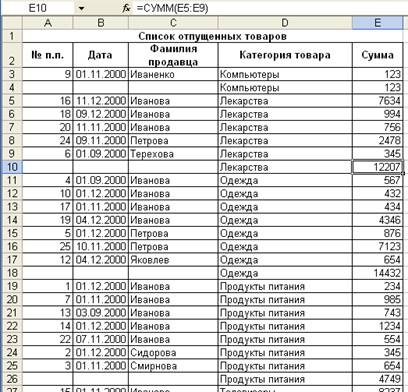Select column A header
The image size is (408, 392).
48,23
